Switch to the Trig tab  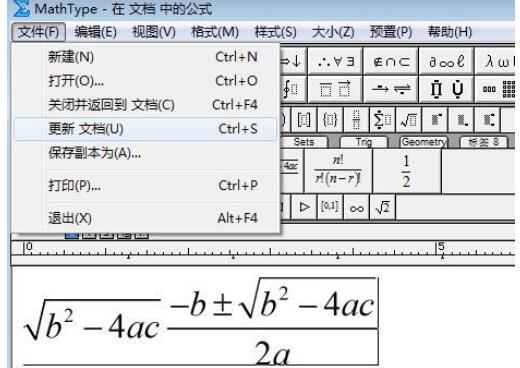(363, 142)
